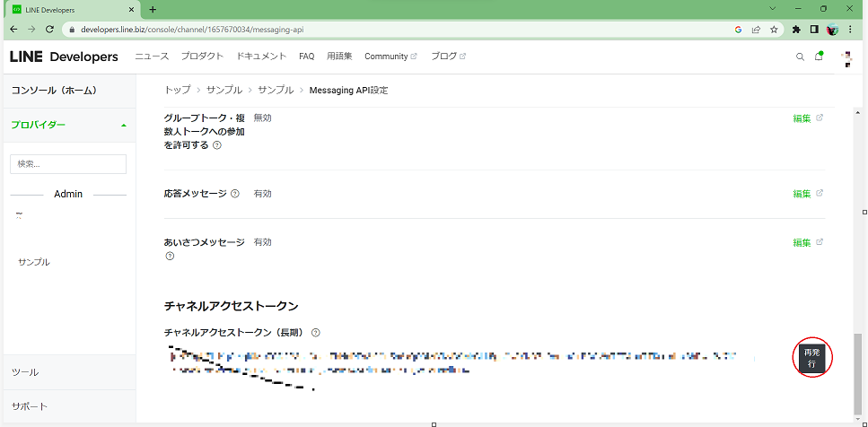Click the Chrome profile avatar
Image resolution: width=868 pixels, height=427 pixels.
(x=832, y=30)
